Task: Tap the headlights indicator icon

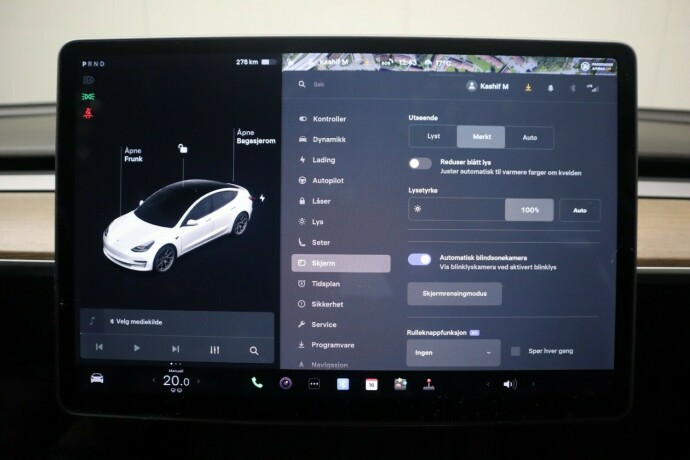Action: pyautogui.click(x=88, y=80)
